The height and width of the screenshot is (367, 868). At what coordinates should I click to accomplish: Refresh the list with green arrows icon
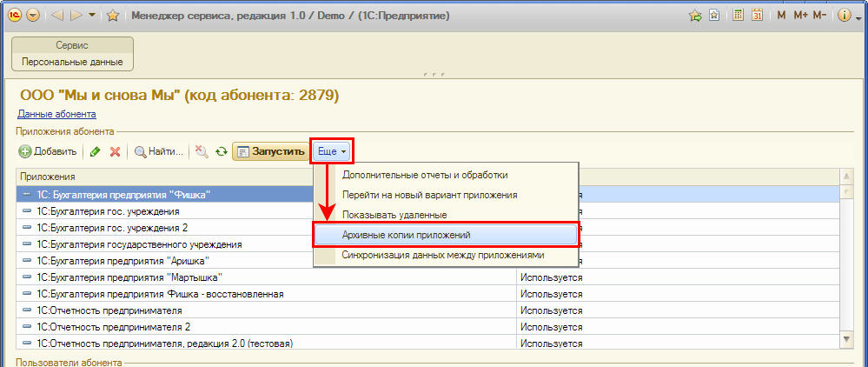pyautogui.click(x=222, y=151)
